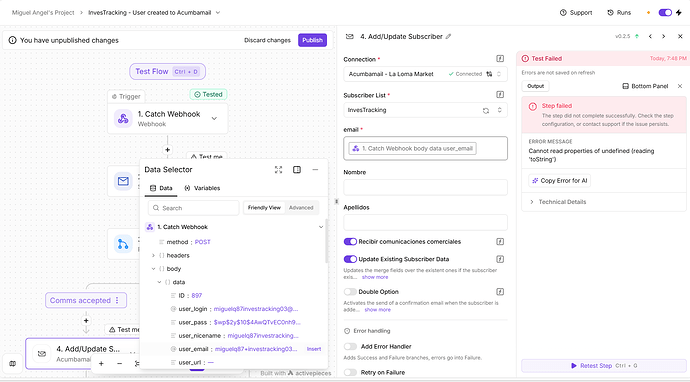Click the method POST row
Viewport: 690px width, 382px height.
tap(234, 242)
